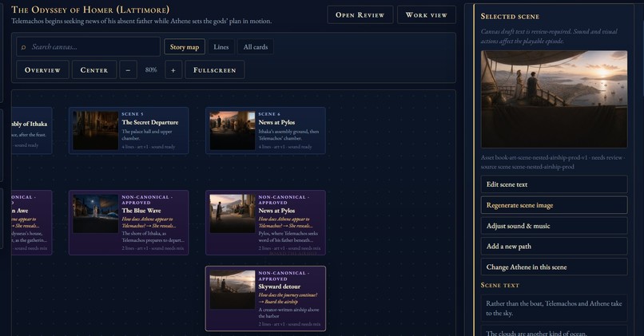
Task: Click the scene text 'Rather than the boat' box
Action: click(x=554, y=308)
